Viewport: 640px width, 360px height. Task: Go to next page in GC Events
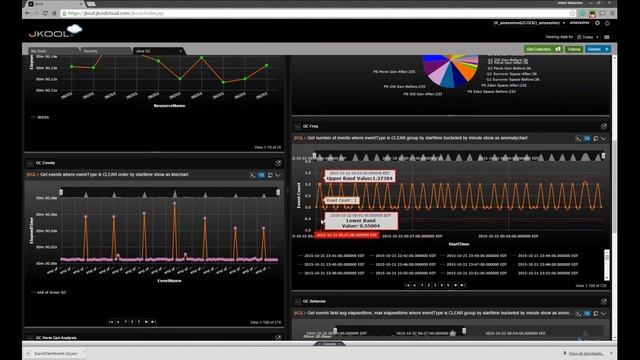point(146,322)
